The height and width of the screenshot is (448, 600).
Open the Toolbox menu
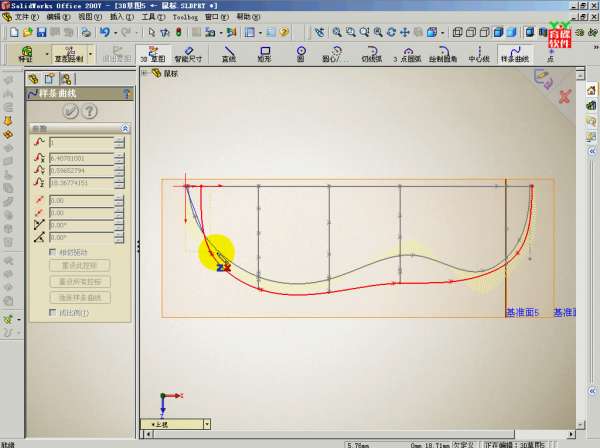[185, 17]
